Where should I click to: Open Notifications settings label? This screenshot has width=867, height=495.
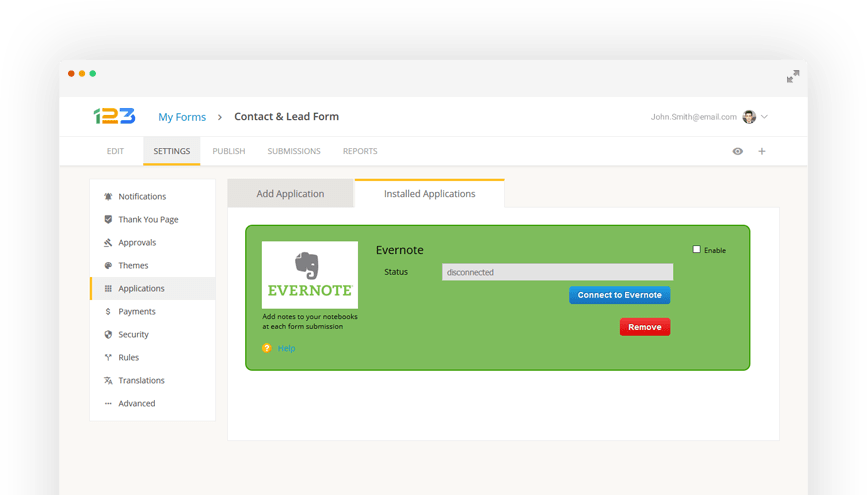(142, 196)
